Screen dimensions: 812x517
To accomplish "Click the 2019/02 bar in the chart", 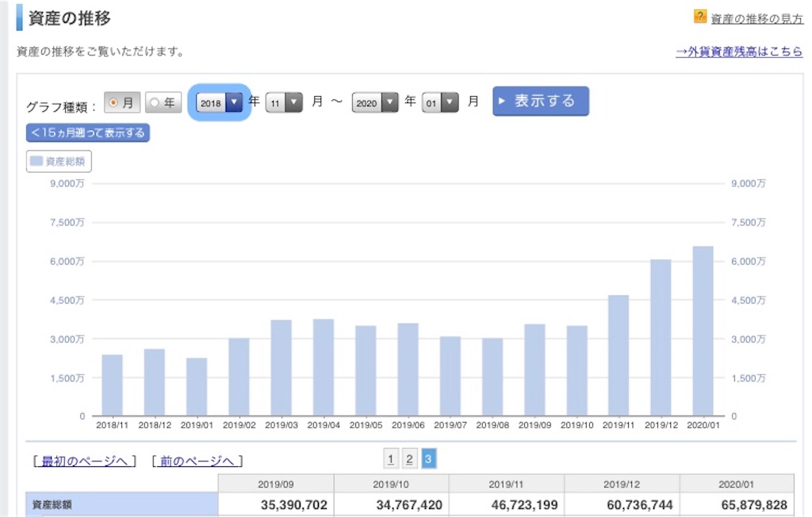I will pyautogui.click(x=239, y=377).
